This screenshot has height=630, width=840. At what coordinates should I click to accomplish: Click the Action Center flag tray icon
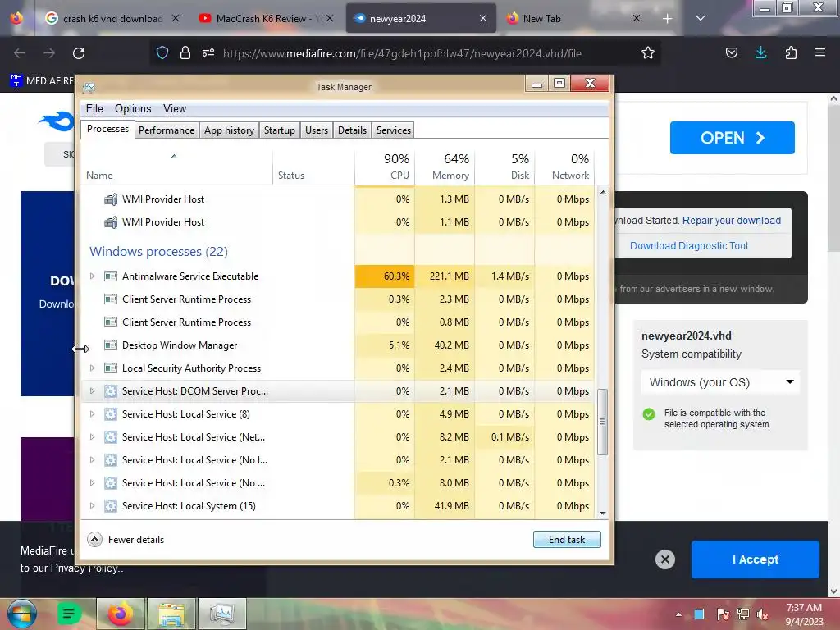tap(723, 614)
